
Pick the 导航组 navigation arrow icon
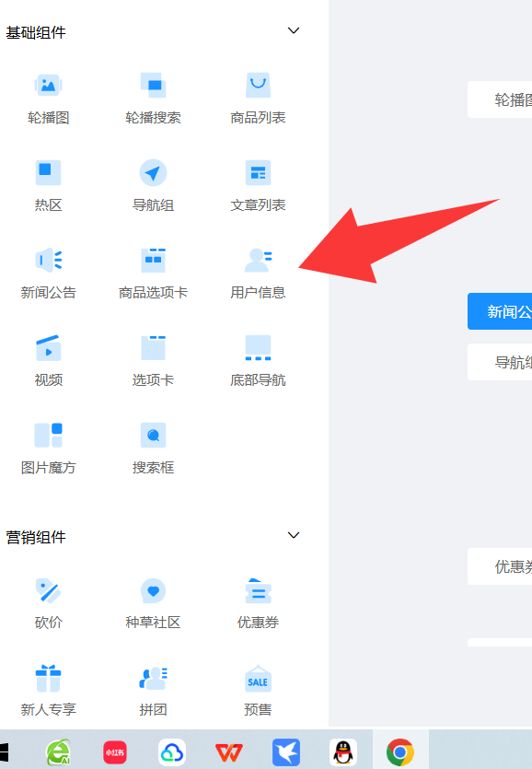point(153,172)
